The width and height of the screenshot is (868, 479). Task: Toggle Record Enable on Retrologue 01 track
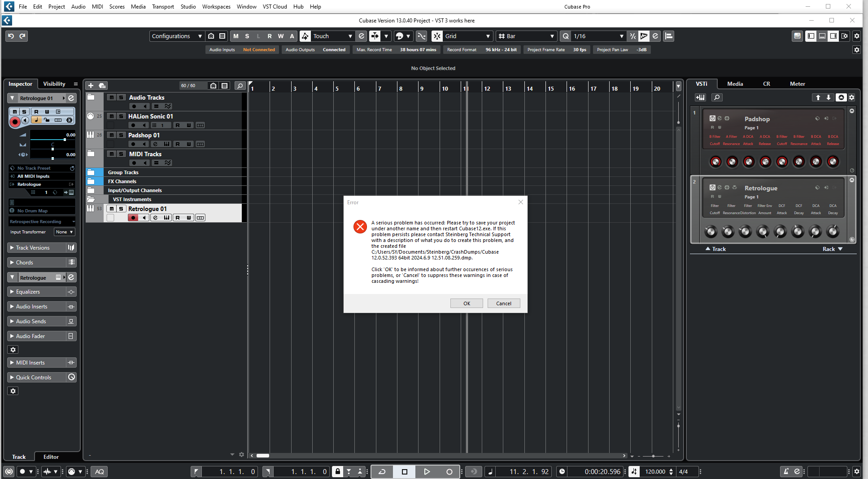pos(133,218)
